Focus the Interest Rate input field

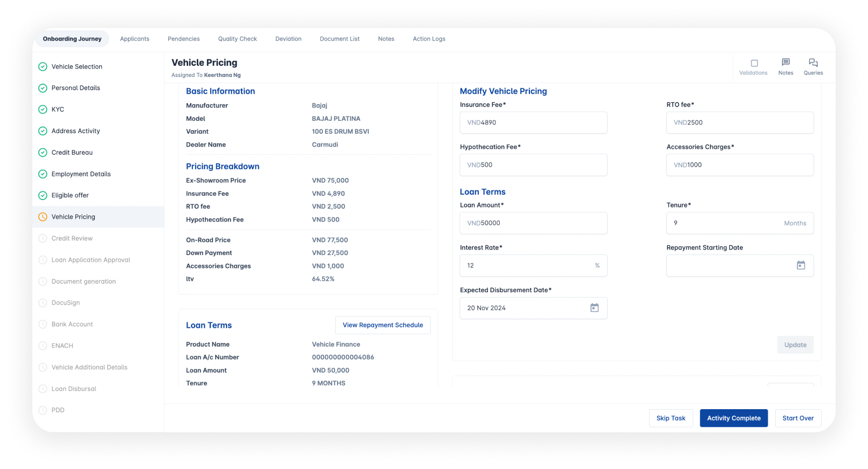(x=526, y=266)
